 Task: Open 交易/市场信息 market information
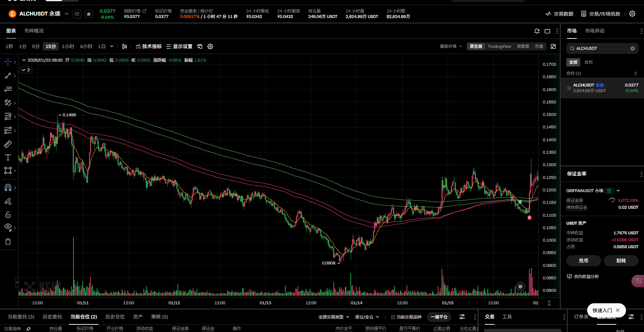[601, 14]
